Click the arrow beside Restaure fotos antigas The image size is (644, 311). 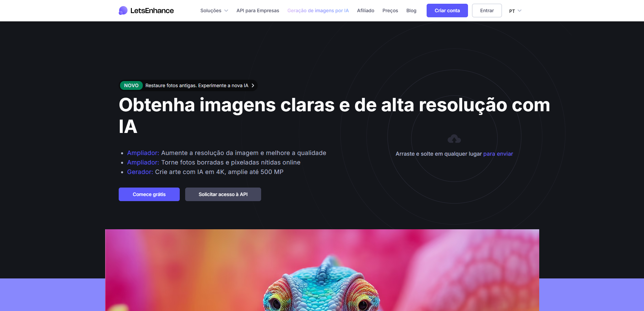pyautogui.click(x=253, y=85)
